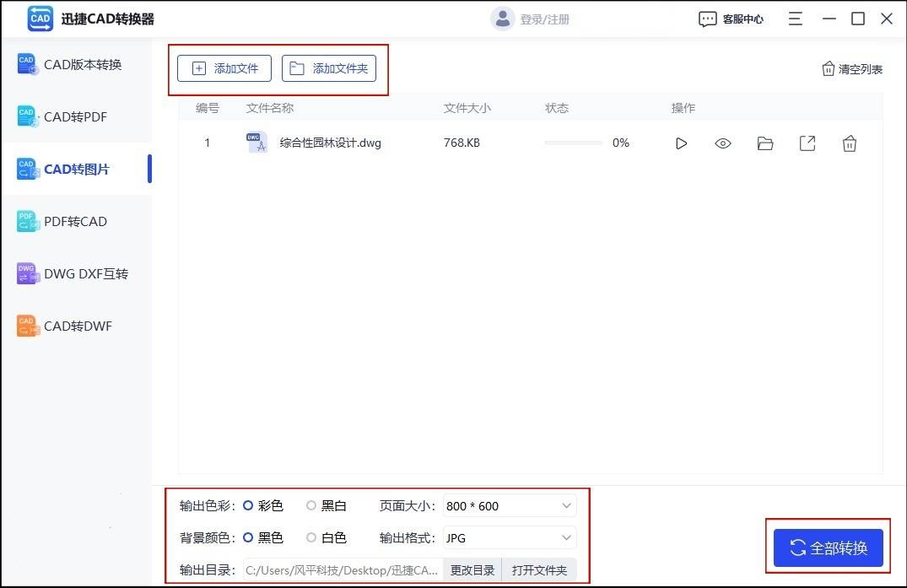Viewport: 907px width, 588px height.
Task: Open the hamburger menu in title bar
Action: tap(796, 19)
